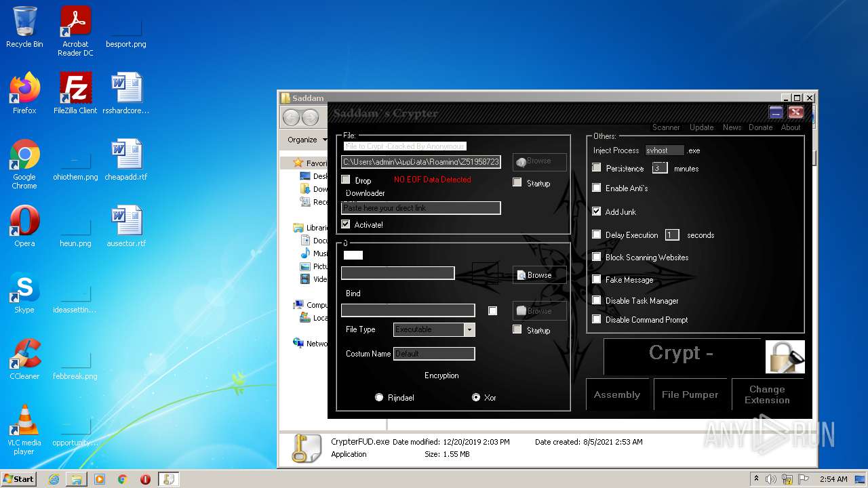Select Skype desktop icon
The height and width of the screenshot is (488, 868).
click(x=24, y=293)
